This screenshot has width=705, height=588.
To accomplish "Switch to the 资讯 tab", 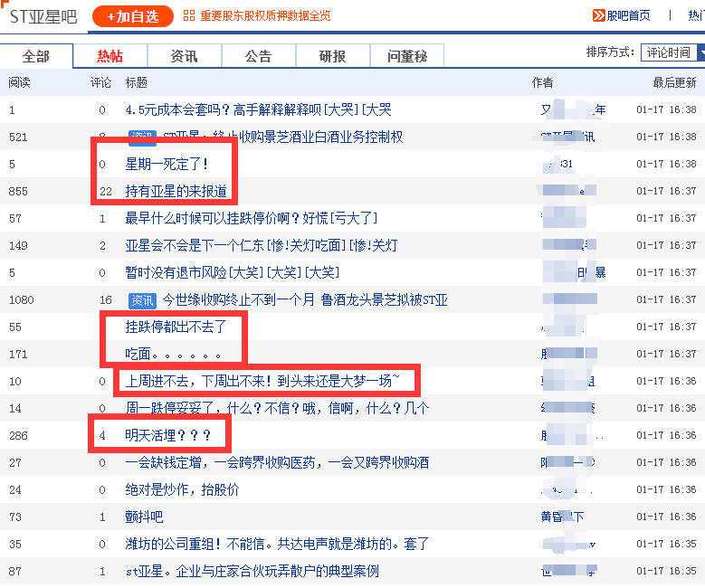I will click(x=184, y=56).
